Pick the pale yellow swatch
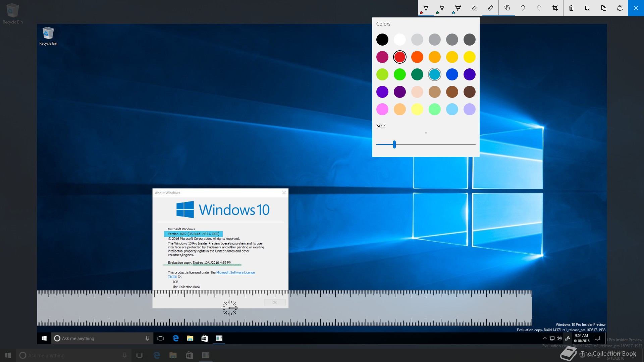This screenshot has width=644, height=362. coord(417,109)
